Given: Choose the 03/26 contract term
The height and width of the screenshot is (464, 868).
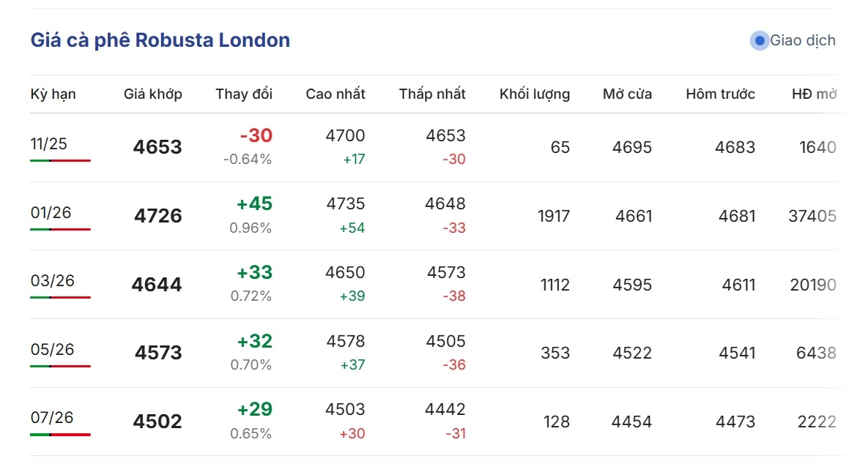Looking at the screenshot, I should tap(53, 281).
